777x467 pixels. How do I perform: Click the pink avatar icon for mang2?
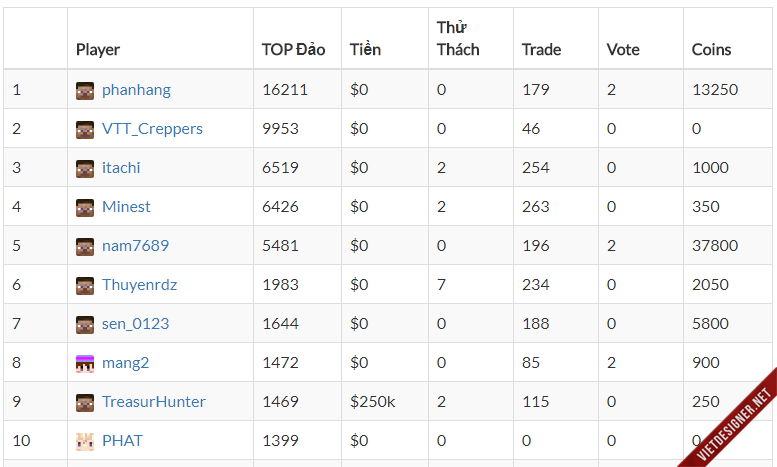pos(85,363)
